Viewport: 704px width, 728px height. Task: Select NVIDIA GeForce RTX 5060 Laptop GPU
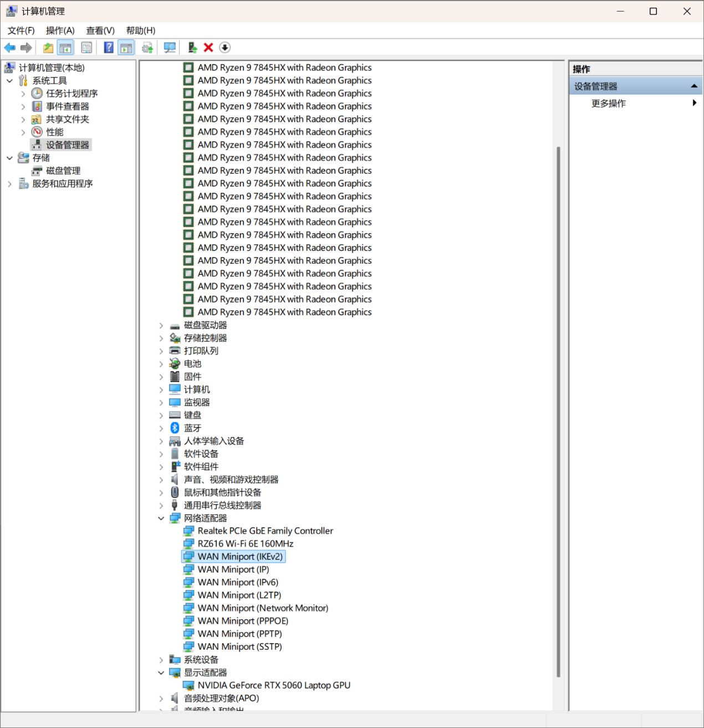[x=274, y=685]
